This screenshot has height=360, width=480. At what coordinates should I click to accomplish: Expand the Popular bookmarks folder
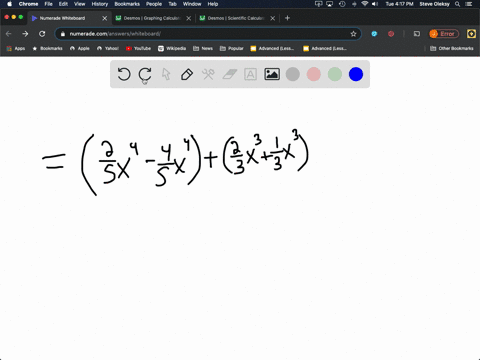[232, 48]
